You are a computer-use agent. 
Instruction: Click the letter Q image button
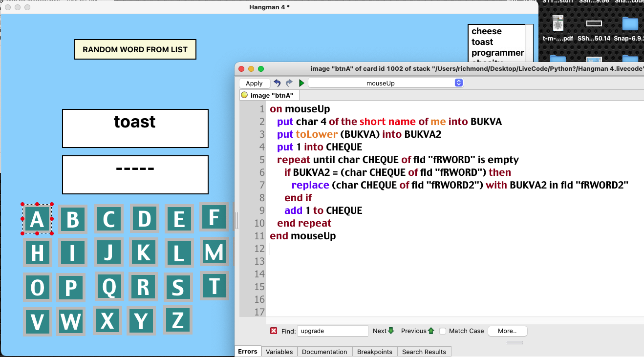(x=109, y=287)
